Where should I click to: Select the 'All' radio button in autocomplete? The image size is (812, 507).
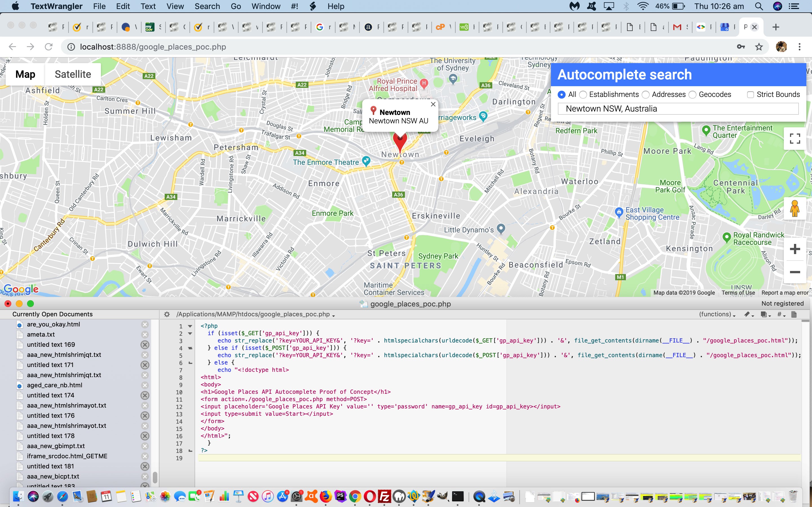pos(562,95)
